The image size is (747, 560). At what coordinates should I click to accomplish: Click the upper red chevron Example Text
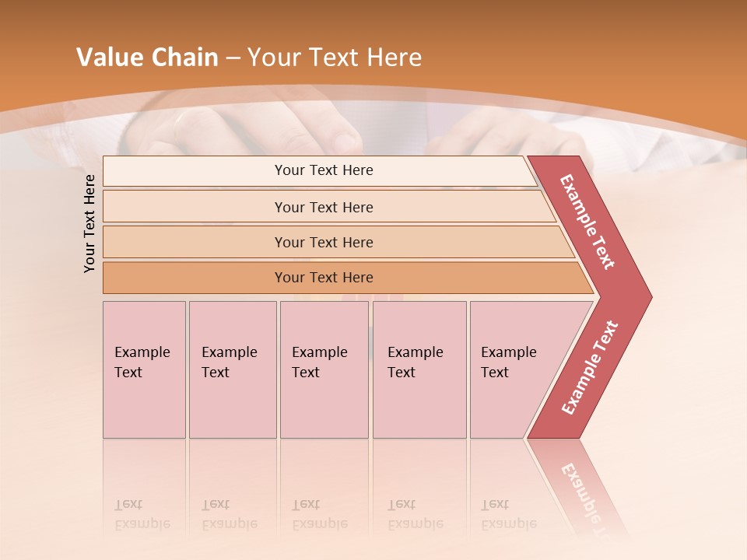point(587,222)
